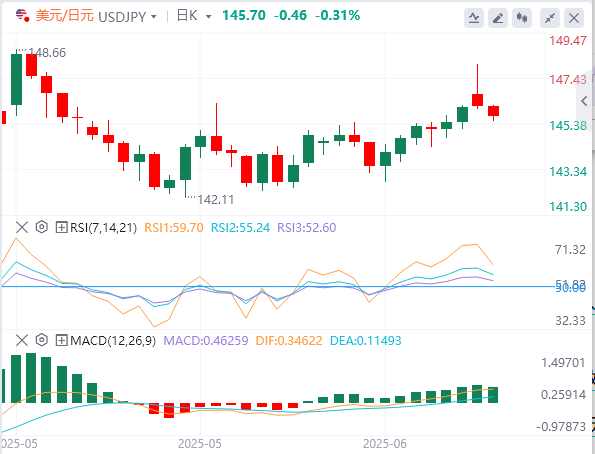Open the USDJPY symbol dropdown arrow
Viewport: 595px width, 454px height.
(x=154, y=17)
